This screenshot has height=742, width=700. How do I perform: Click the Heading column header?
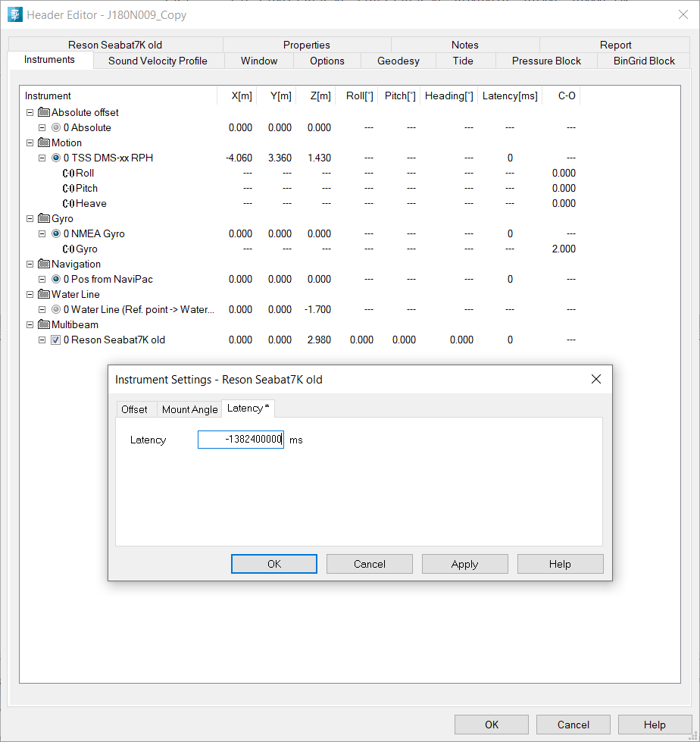pyautogui.click(x=448, y=95)
